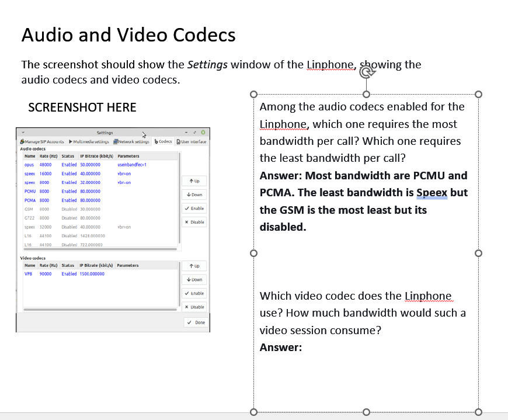This screenshot has height=420, width=508.
Task: Click the video codecs Up button
Action: [194, 266]
